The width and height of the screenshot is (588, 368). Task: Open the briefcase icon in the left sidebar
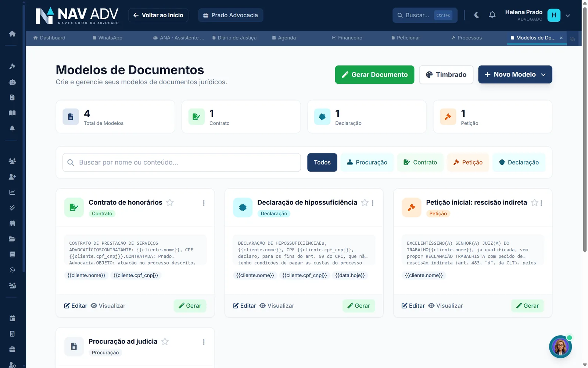pyautogui.click(x=12, y=349)
